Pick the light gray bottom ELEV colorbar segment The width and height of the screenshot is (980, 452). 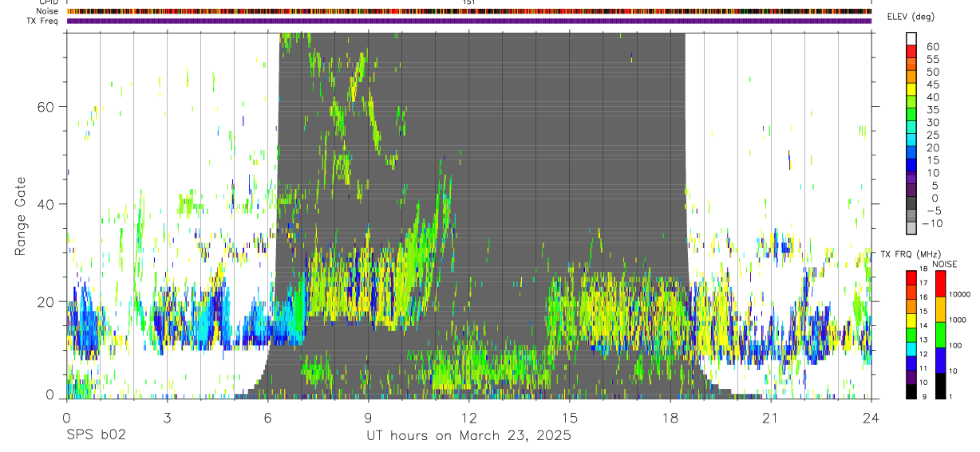[x=911, y=230]
